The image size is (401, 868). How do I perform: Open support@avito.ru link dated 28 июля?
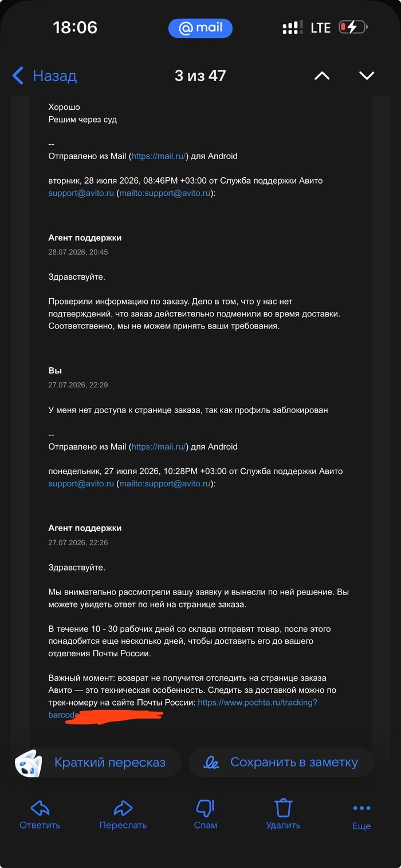tap(81, 193)
